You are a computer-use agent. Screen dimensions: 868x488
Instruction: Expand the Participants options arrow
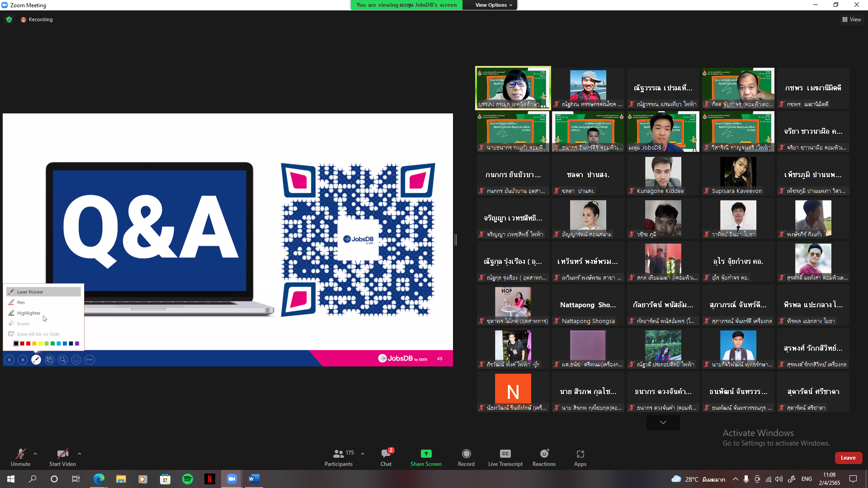[363, 454]
